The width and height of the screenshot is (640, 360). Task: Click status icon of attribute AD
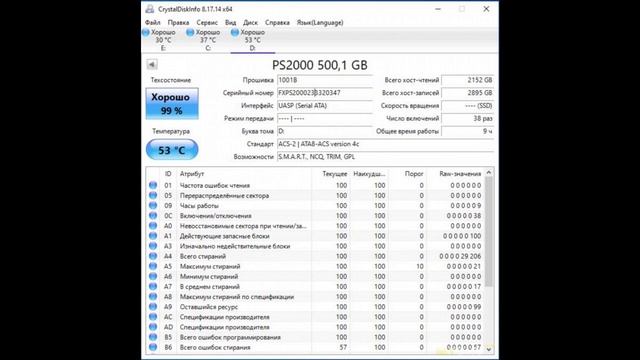(x=153, y=327)
